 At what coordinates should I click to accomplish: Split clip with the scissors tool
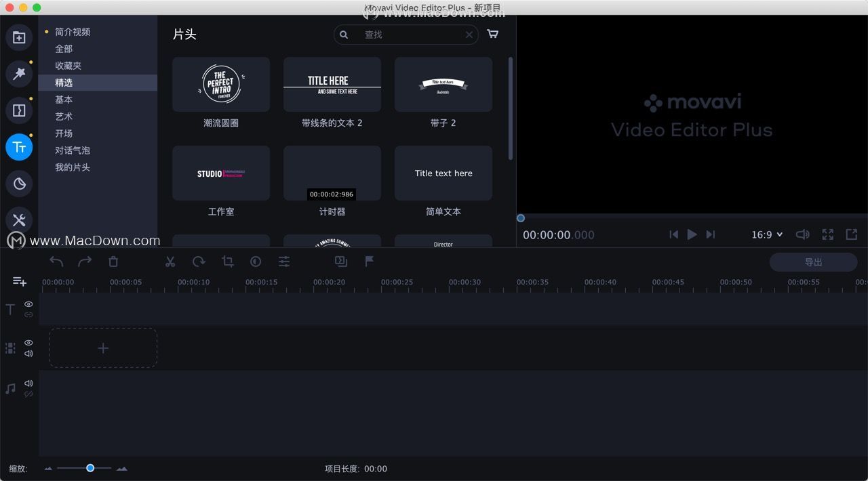pyautogui.click(x=170, y=262)
